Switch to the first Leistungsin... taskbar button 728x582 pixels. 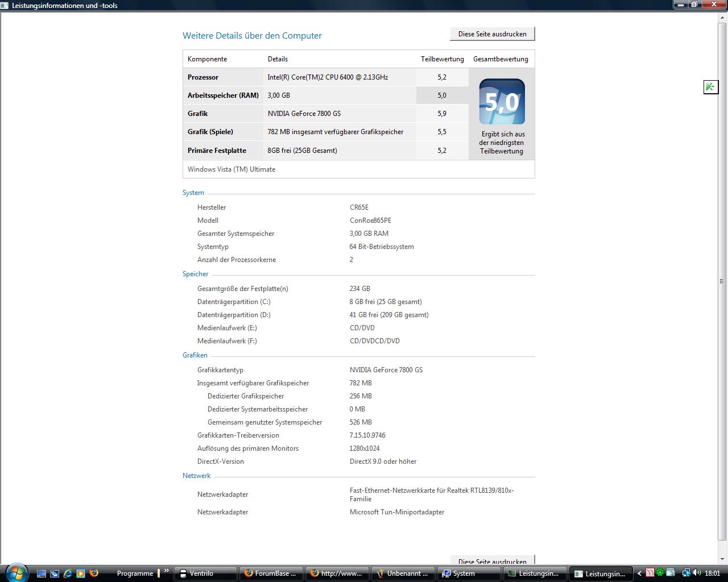pos(535,573)
